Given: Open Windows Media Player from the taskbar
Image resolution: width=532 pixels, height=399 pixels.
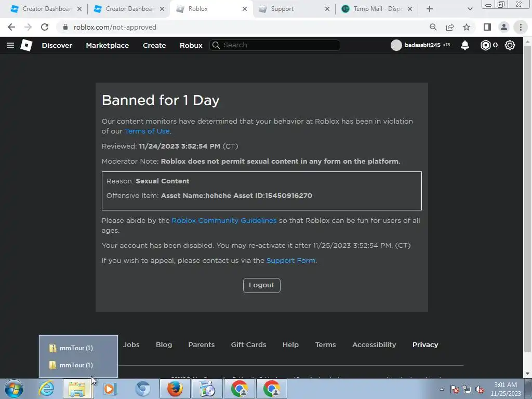Looking at the screenshot, I should [109, 389].
